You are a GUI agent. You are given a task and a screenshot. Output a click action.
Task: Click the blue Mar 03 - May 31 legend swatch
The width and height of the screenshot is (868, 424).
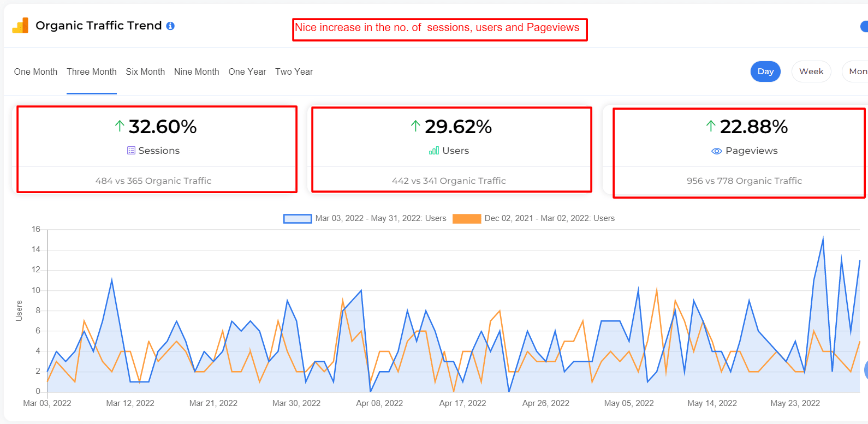click(x=298, y=219)
